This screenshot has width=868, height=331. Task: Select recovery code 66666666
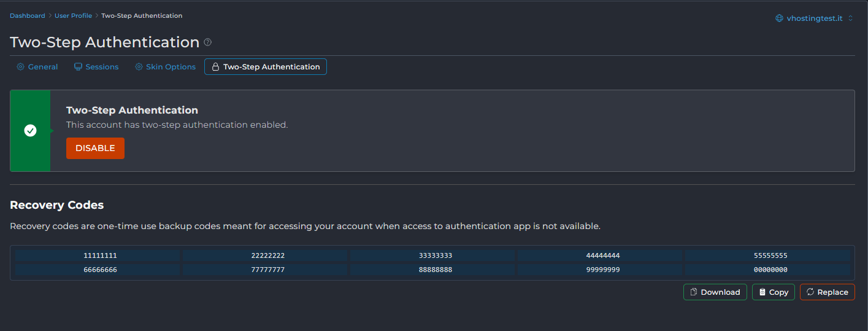pyautogui.click(x=100, y=270)
